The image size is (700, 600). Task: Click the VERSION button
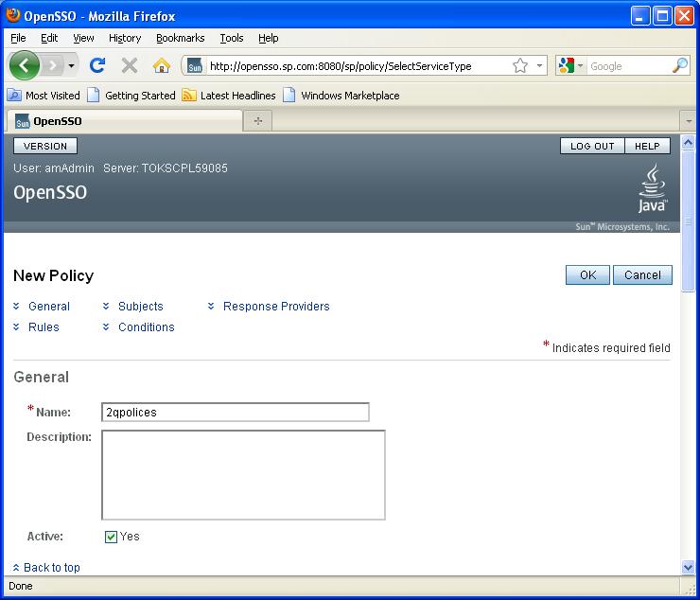pyautogui.click(x=45, y=146)
